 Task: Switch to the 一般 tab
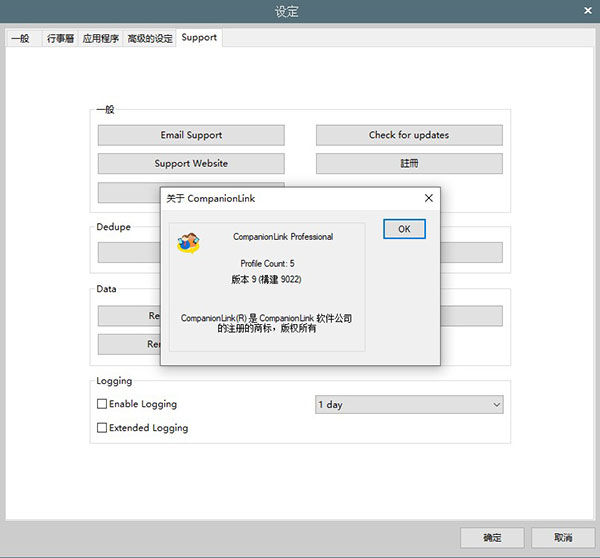[x=20, y=38]
